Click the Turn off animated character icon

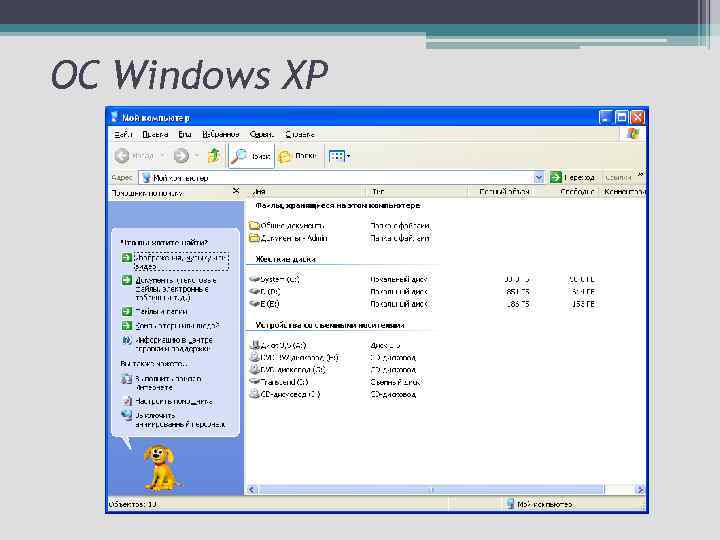click(127, 415)
